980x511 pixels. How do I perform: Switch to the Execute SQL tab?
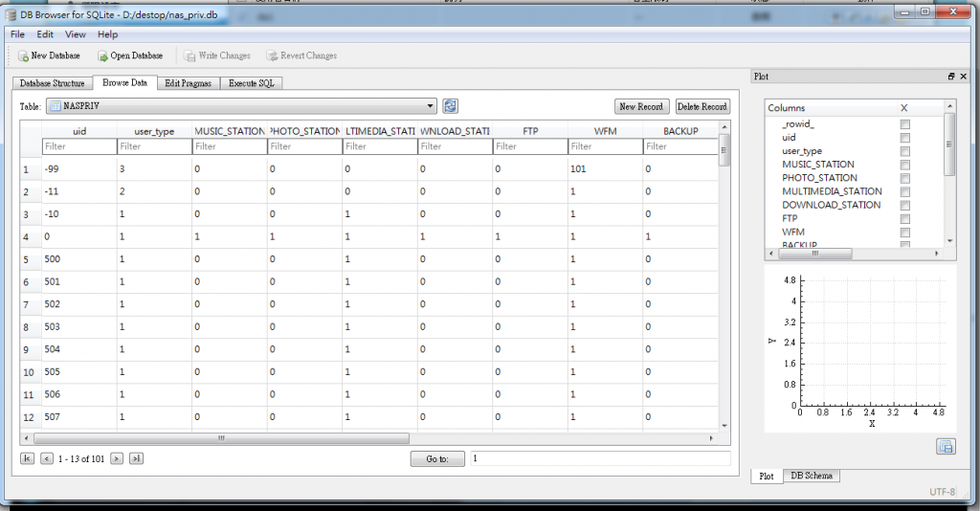click(x=251, y=83)
